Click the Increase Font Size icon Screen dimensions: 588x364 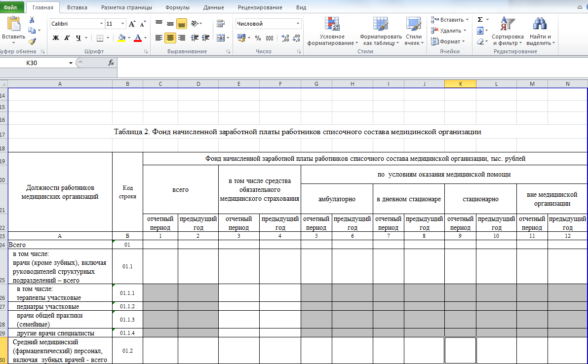pos(132,24)
